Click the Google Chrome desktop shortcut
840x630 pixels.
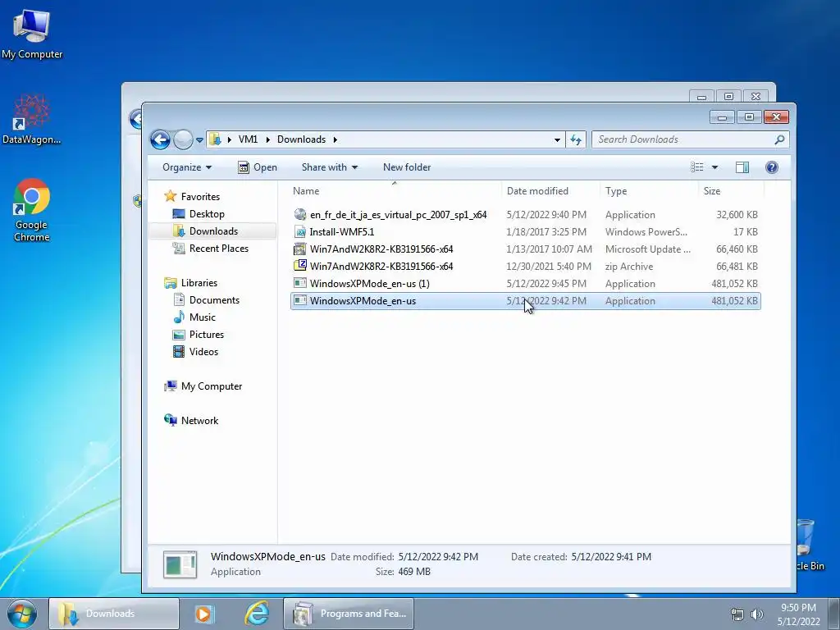[x=32, y=210]
